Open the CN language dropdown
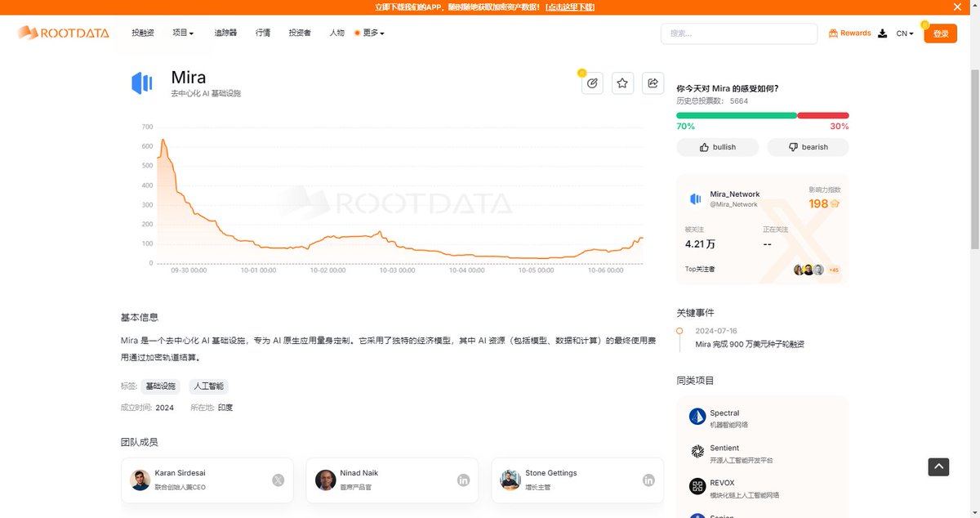This screenshot has width=980, height=518. pyautogui.click(x=905, y=33)
